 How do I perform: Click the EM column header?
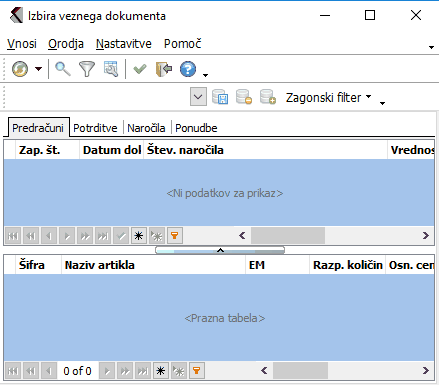[277, 265]
